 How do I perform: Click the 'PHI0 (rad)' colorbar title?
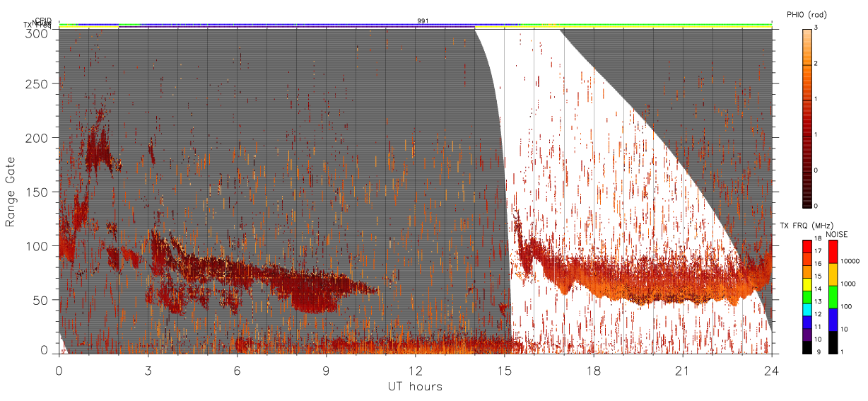pyautogui.click(x=807, y=15)
